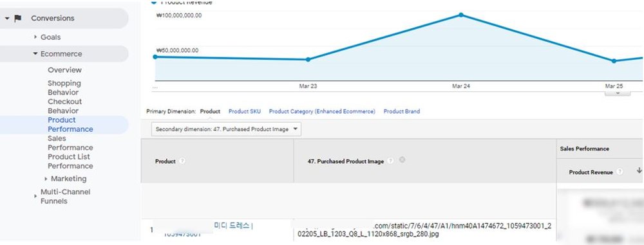Expand the Multi-Channel Funnels section

tap(35, 197)
